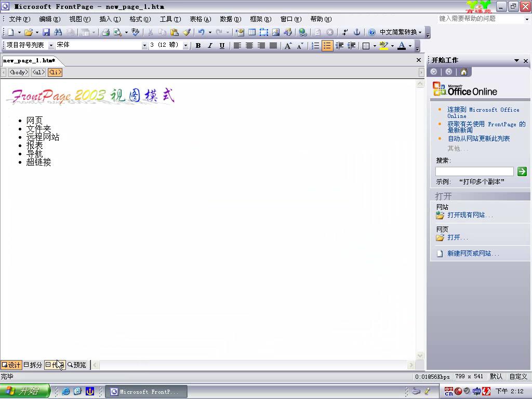Select the <ul> tag in tag selector

(38, 72)
